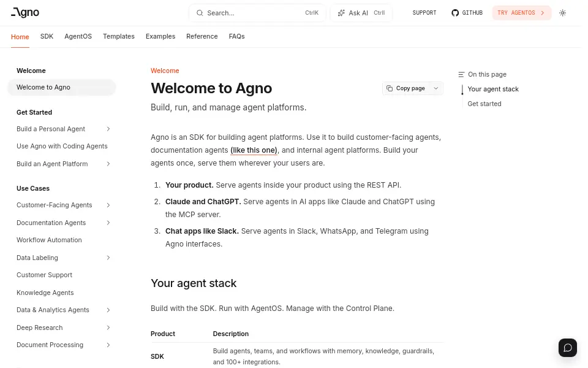Open the GitHub link text
Image resolution: width=588 pixels, height=368 pixels.
pyautogui.click(x=472, y=13)
